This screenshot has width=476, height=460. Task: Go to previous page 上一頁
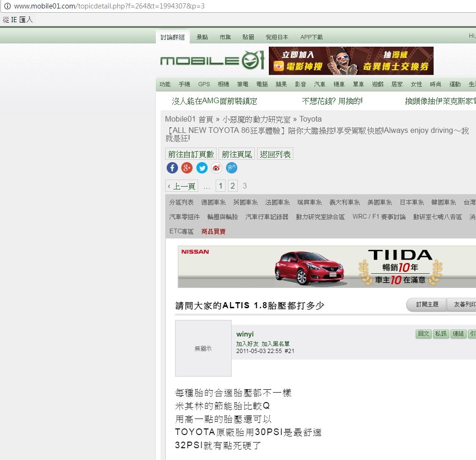point(182,186)
